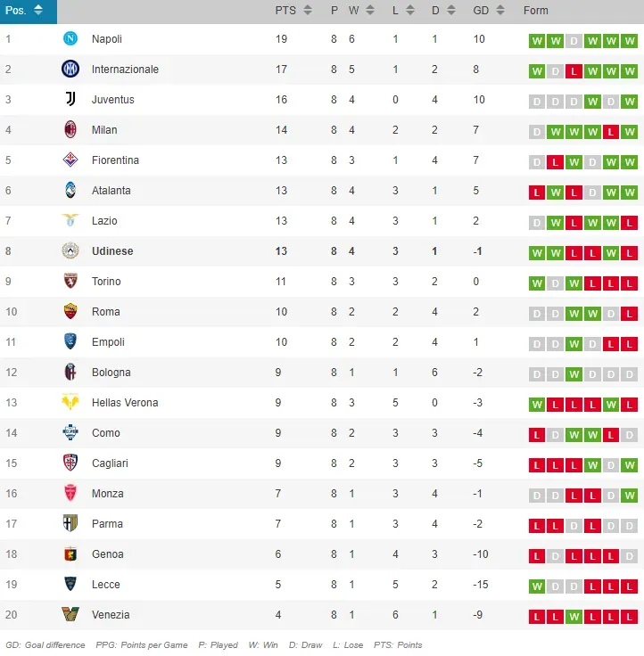Viewport: 644px width, 656px height.
Task: Click the Atalanta club crest icon
Action: click(70, 191)
